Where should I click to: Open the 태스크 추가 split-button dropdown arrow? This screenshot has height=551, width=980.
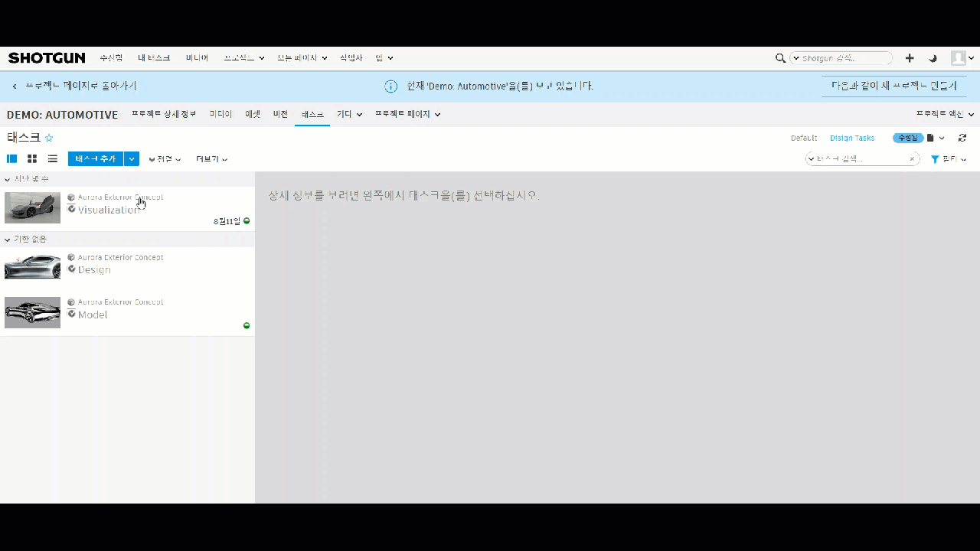coord(131,158)
